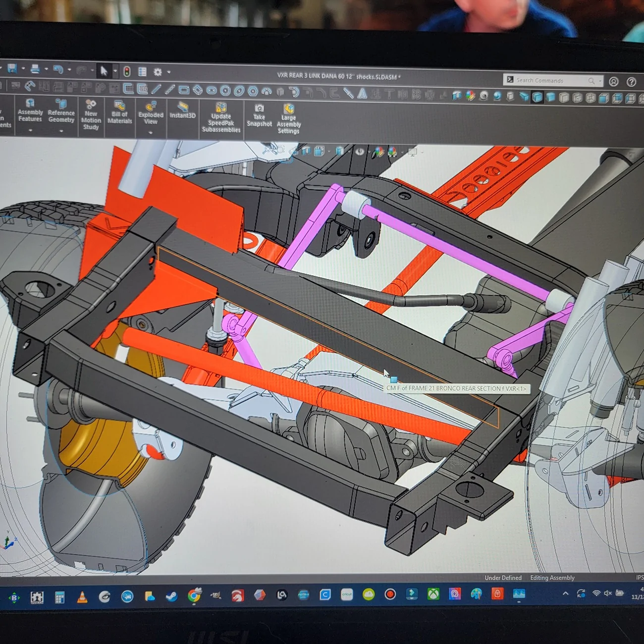Start a New Motion Study
Viewport: 644px width, 644px height.
91,115
